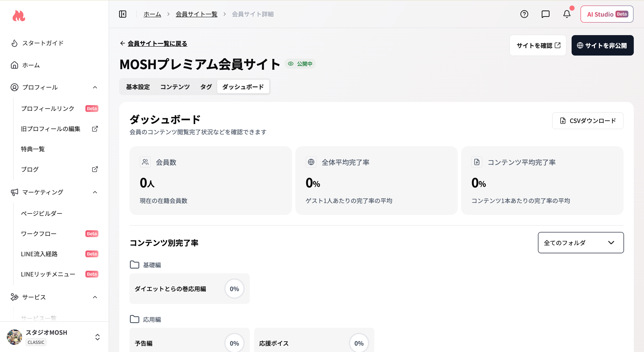Image resolution: width=644 pixels, height=352 pixels.
Task: Click the 0% ring for 応援ボイス
Action: [359, 343]
